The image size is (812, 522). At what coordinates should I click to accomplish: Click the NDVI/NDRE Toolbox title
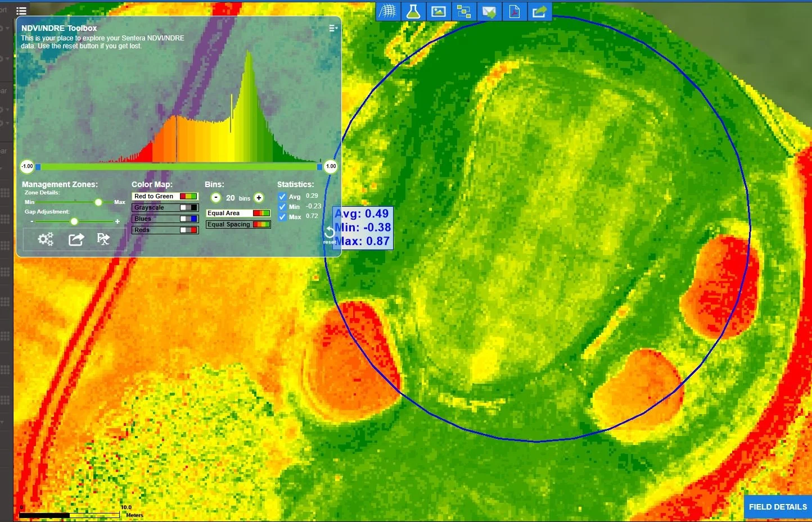[x=59, y=28]
